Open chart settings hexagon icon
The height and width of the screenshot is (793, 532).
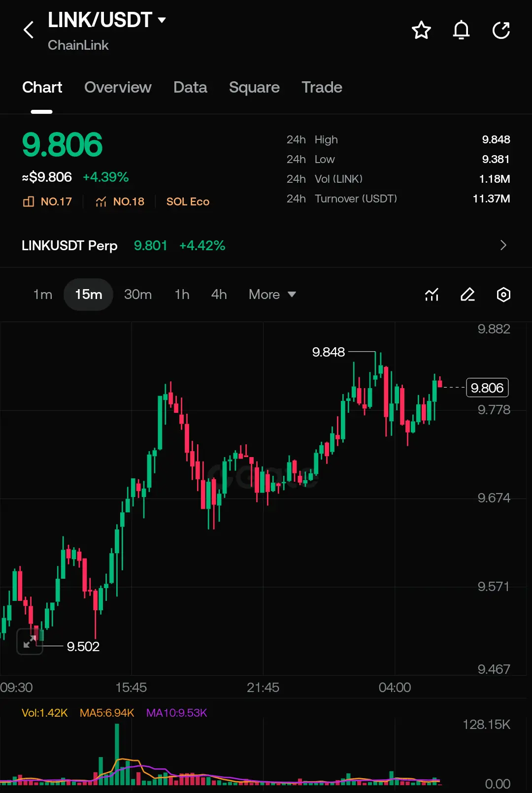pyautogui.click(x=503, y=295)
